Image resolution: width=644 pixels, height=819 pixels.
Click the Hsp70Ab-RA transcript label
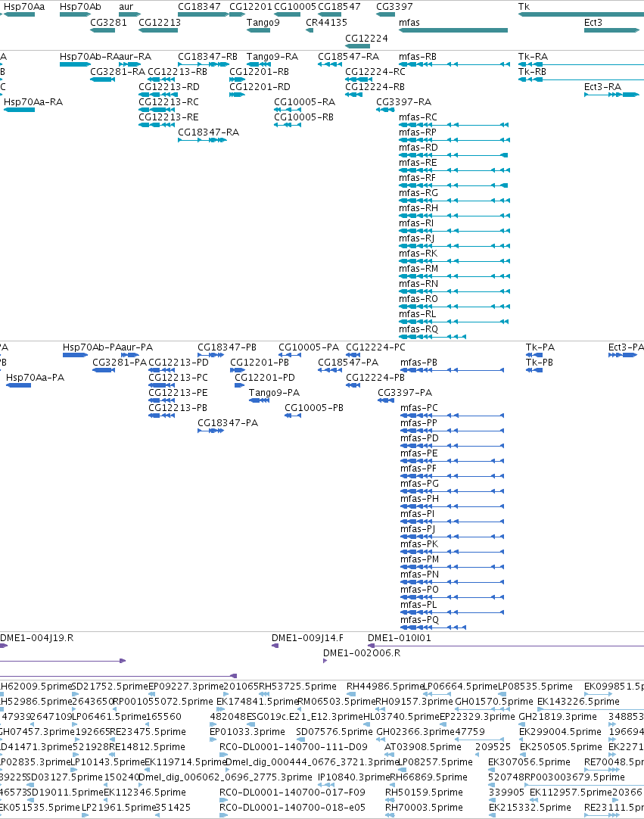(x=89, y=57)
